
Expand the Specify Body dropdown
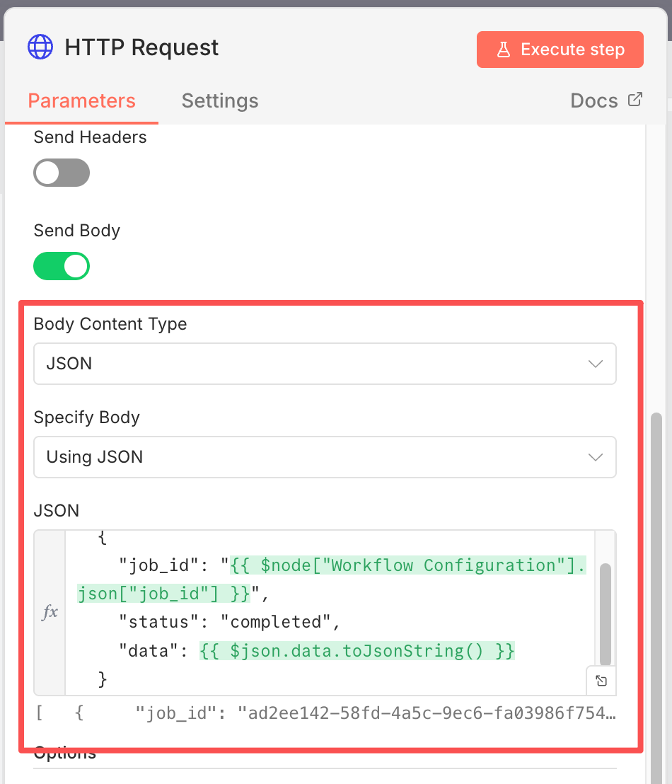[325, 457]
